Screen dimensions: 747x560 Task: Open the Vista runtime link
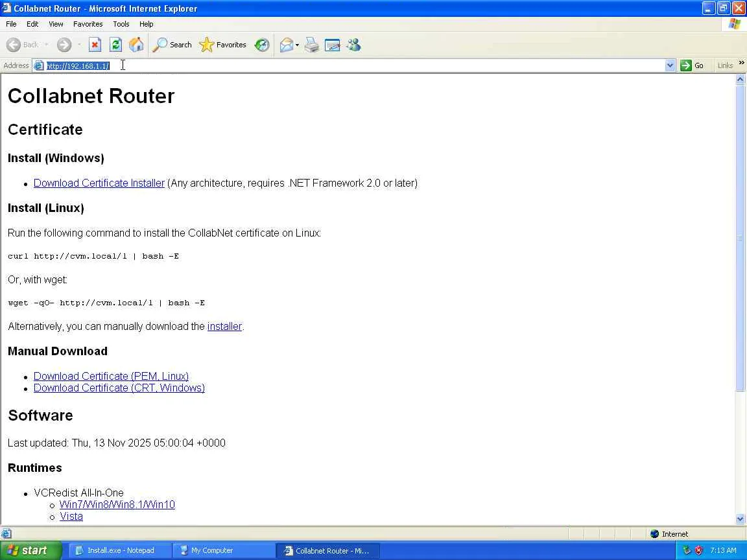pos(71,516)
